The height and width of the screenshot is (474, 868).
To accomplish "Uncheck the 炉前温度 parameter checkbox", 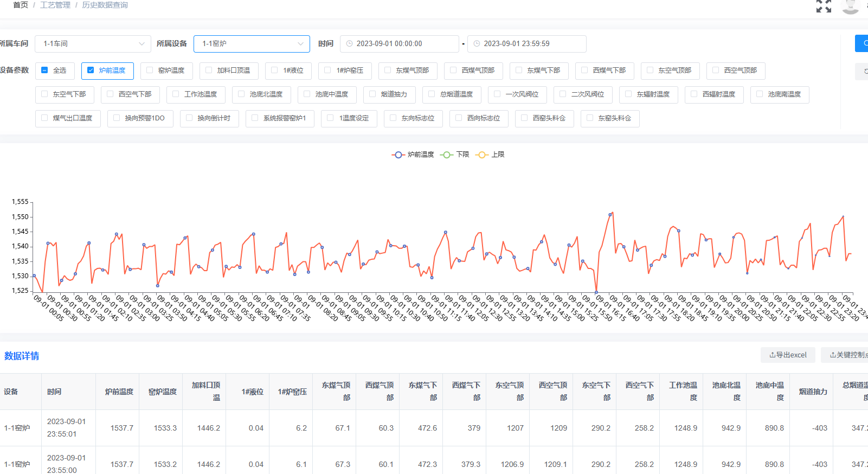I will tap(91, 71).
